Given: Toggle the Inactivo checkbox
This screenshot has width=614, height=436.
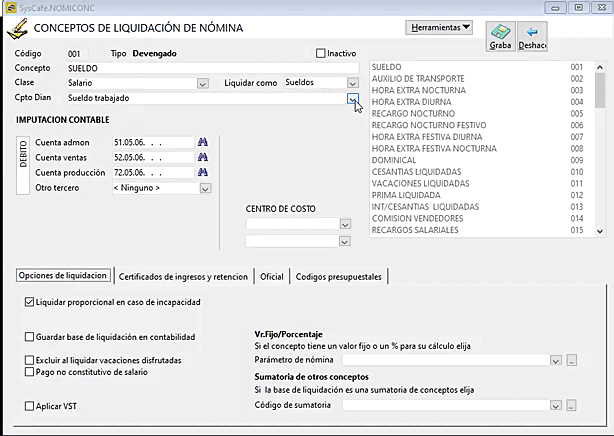Looking at the screenshot, I should (x=321, y=53).
